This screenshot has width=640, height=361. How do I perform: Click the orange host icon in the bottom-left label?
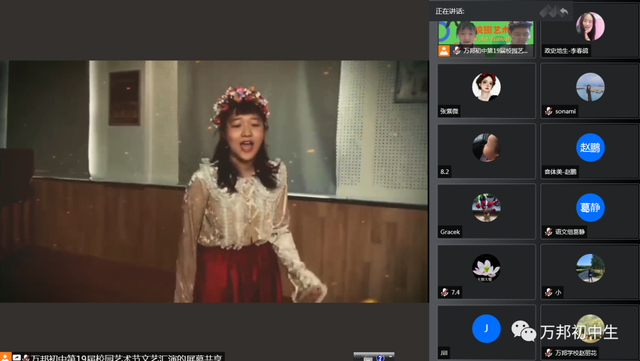(5, 357)
